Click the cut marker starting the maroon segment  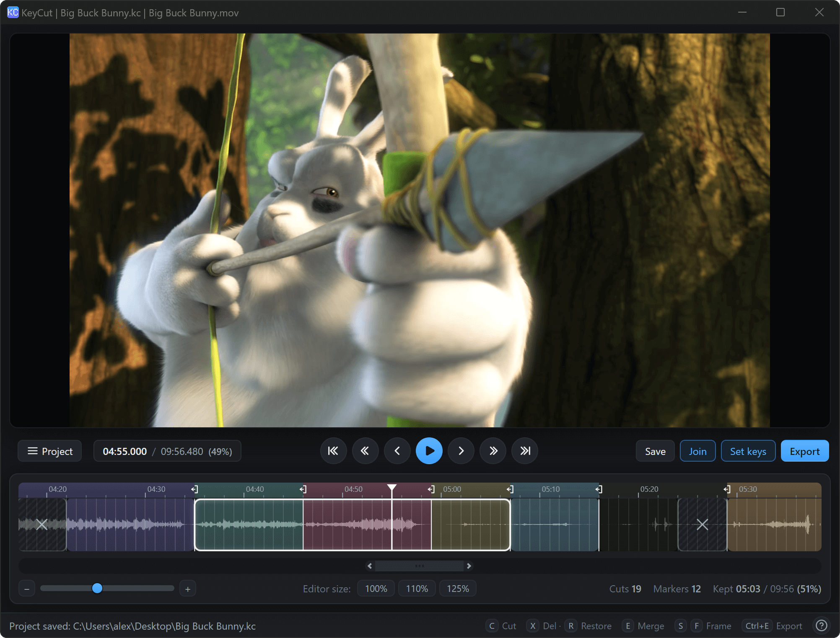(303, 489)
